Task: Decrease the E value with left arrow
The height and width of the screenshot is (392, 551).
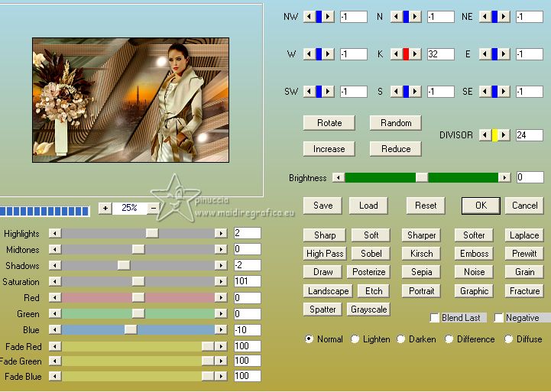Action: tap(485, 54)
